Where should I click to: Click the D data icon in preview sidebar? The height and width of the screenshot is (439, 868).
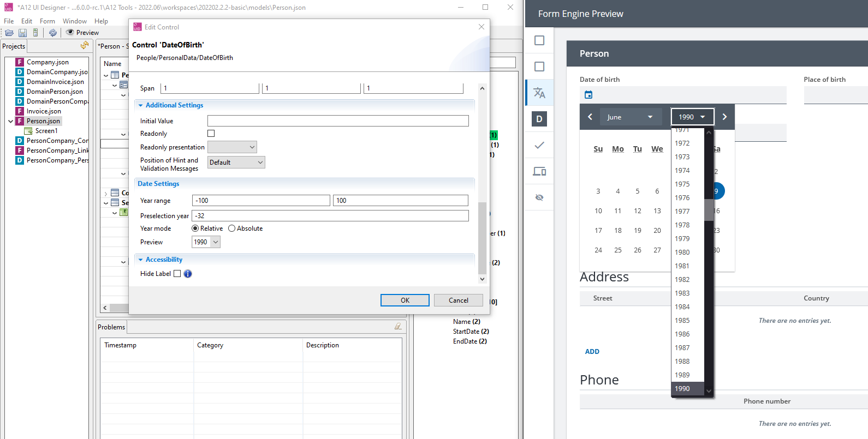click(539, 119)
